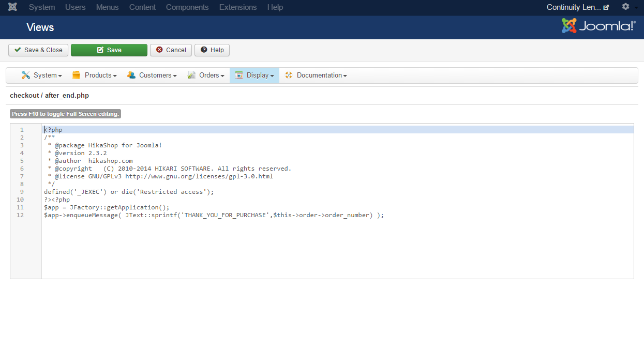This screenshot has height=350, width=644.
Task: Click the '?><?php' text on line 10
Action: tap(57, 200)
